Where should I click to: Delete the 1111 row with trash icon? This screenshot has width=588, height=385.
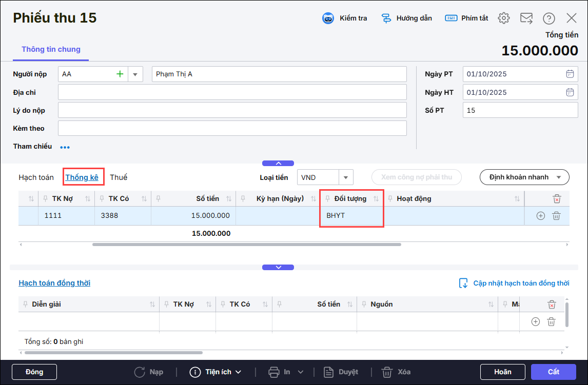tap(556, 216)
